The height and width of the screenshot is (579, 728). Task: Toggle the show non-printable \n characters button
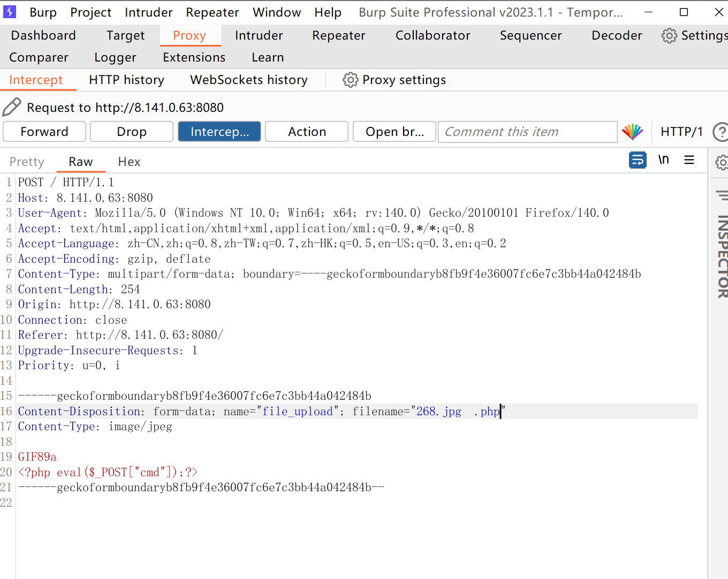click(x=664, y=159)
